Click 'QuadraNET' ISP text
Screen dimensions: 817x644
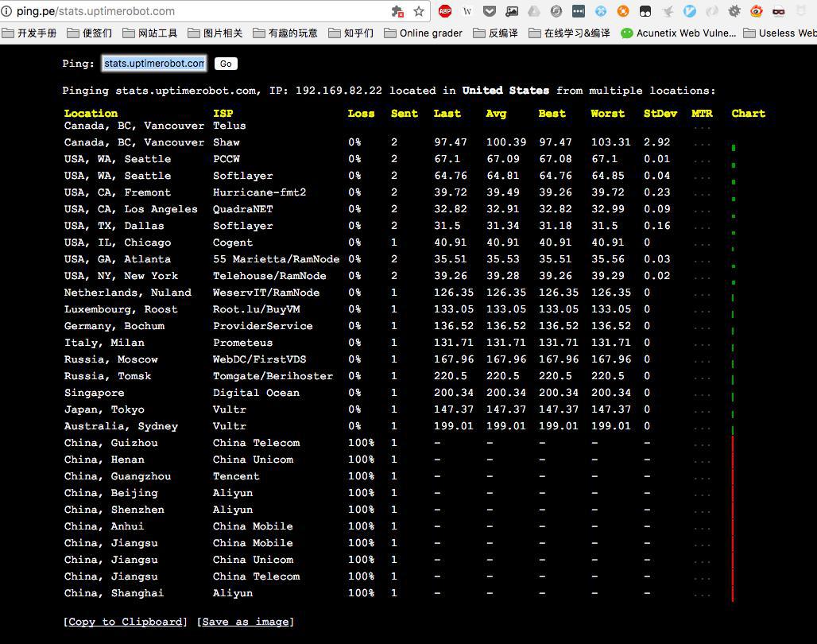click(x=243, y=209)
